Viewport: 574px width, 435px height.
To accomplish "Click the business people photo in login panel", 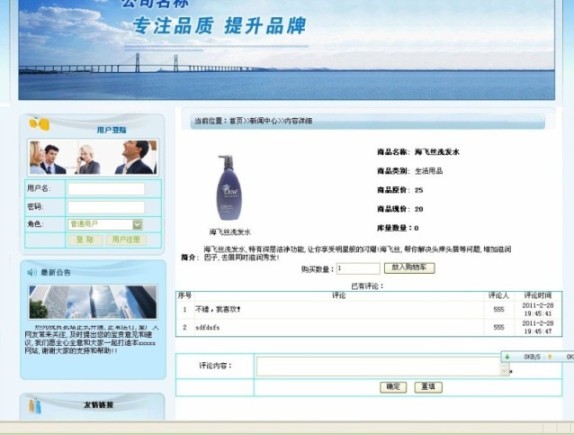I will tap(93, 157).
